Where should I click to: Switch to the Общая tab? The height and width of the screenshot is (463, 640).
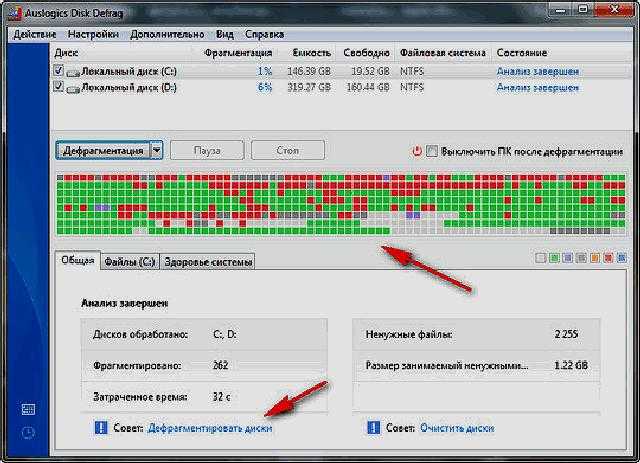pyautogui.click(x=78, y=260)
